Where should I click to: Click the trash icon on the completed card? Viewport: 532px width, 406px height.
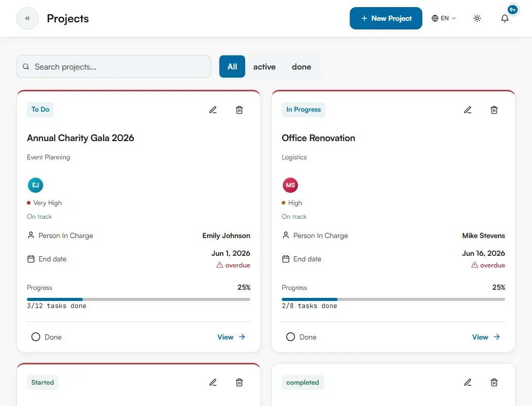494,383
